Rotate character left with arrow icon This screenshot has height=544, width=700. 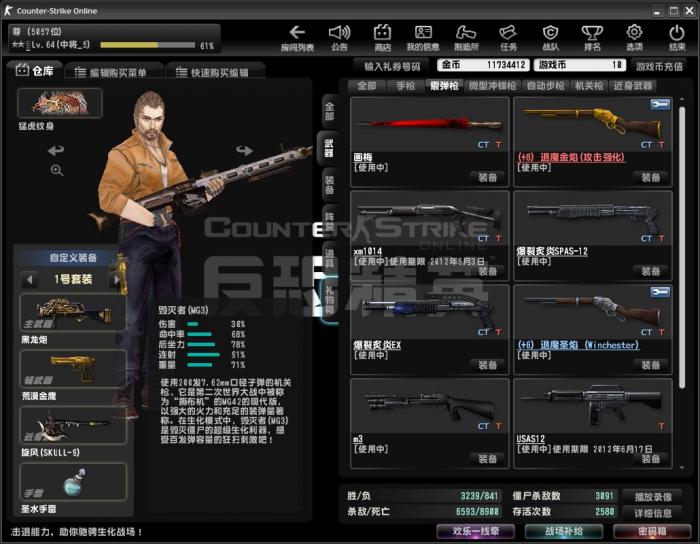55,150
